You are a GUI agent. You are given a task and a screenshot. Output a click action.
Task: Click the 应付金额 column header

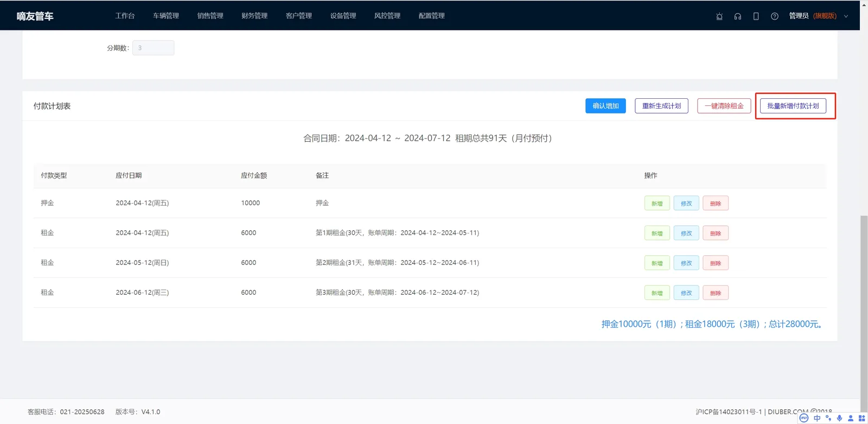[254, 175]
